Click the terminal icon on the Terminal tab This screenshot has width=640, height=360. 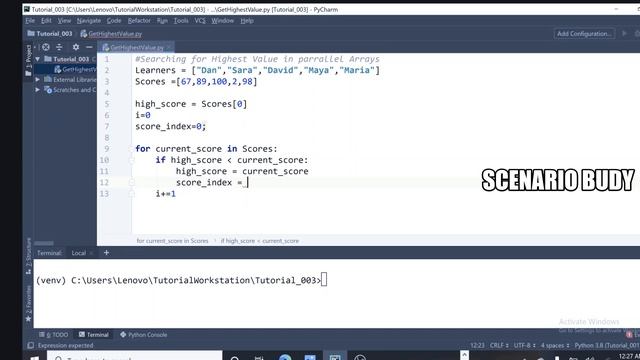(82, 335)
